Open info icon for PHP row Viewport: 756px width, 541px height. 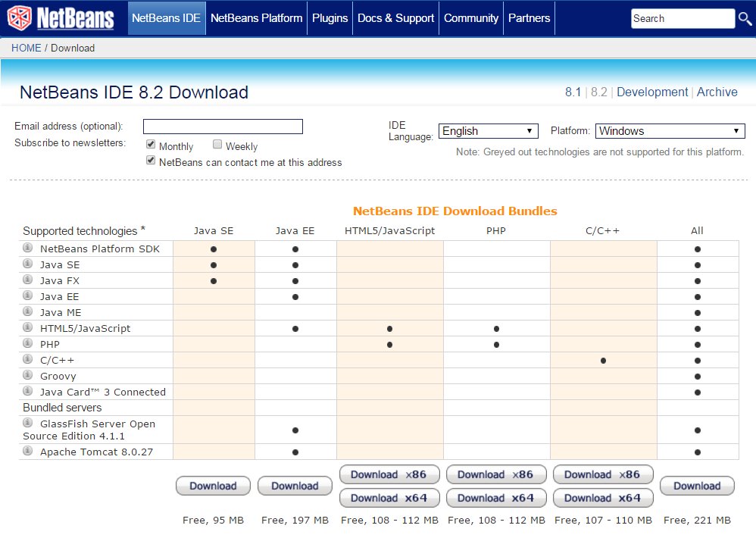[x=28, y=343]
